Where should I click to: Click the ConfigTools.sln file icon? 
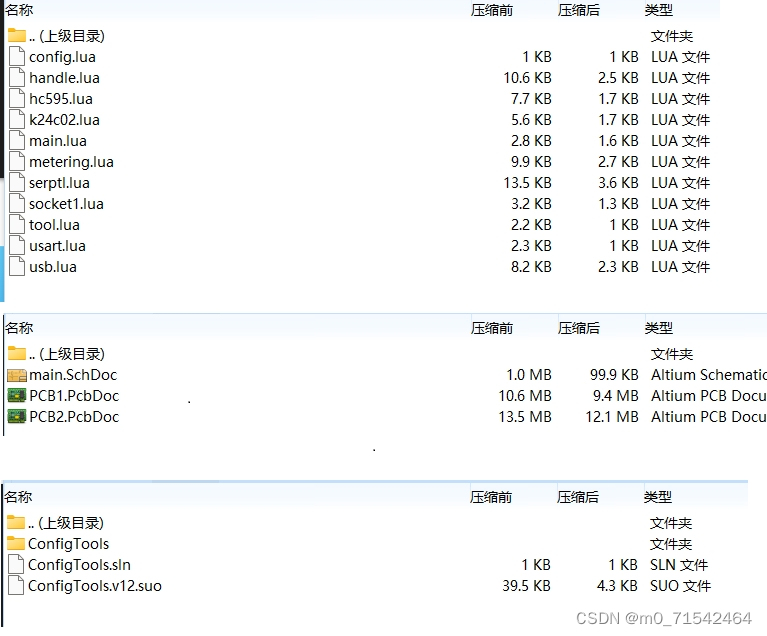coord(16,565)
